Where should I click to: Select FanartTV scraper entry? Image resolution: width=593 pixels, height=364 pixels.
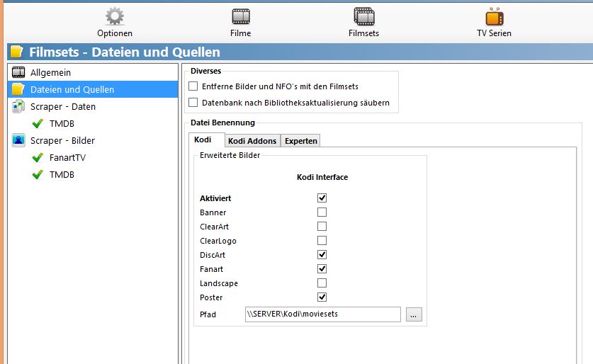pos(67,157)
